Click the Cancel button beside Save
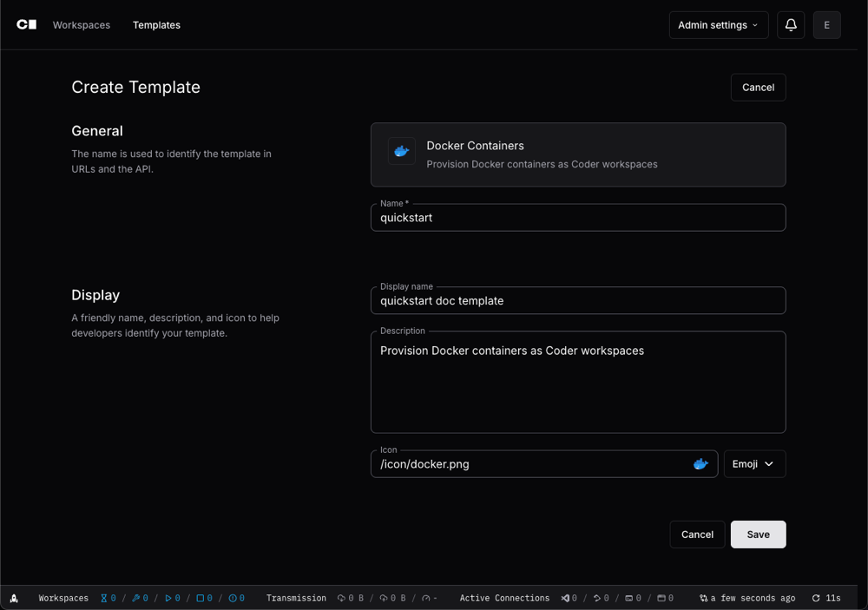 pyautogui.click(x=697, y=535)
